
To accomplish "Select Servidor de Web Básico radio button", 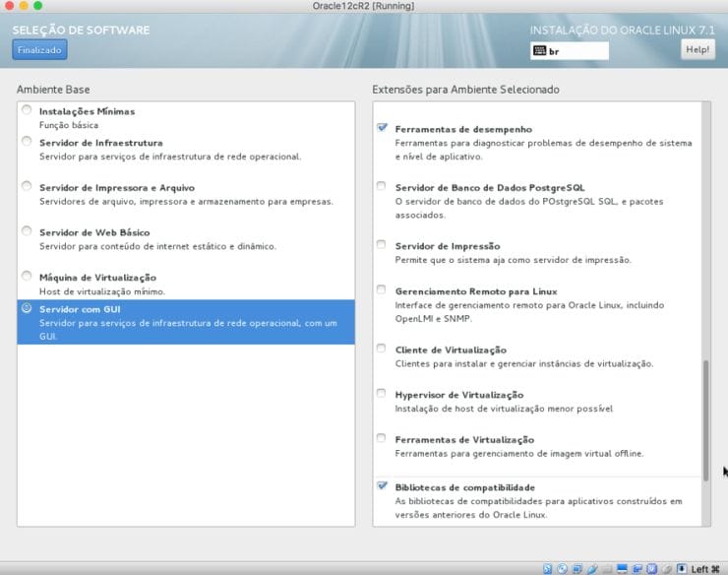I will tap(27, 230).
